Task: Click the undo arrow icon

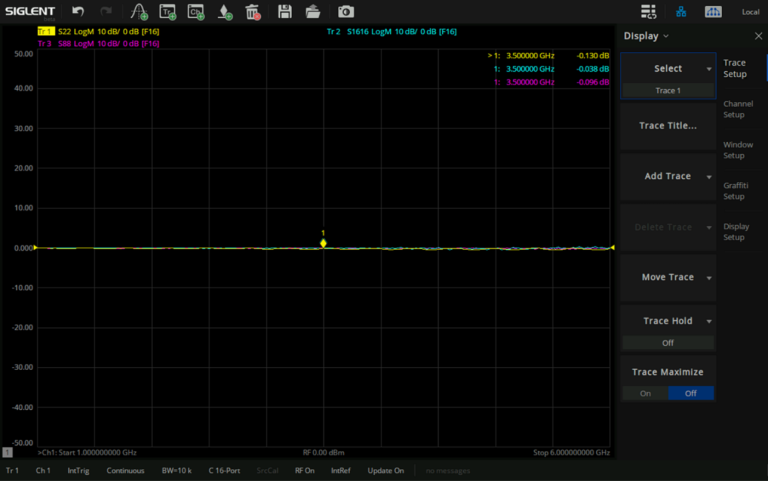Action: (x=78, y=12)
